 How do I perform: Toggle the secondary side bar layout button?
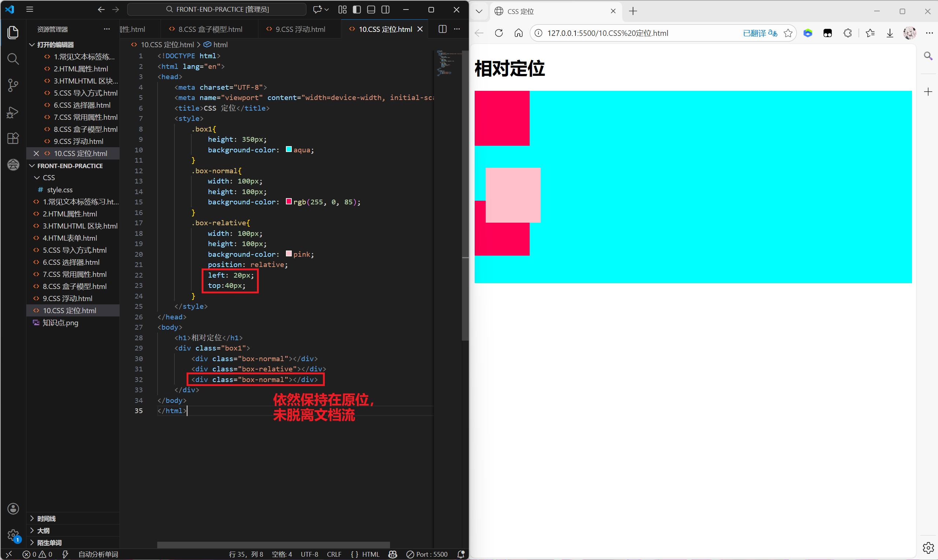386,10
